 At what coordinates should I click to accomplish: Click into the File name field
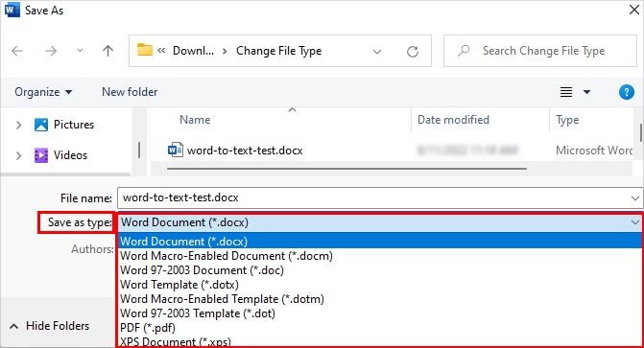pyautogui.click(x=373, y=197)
